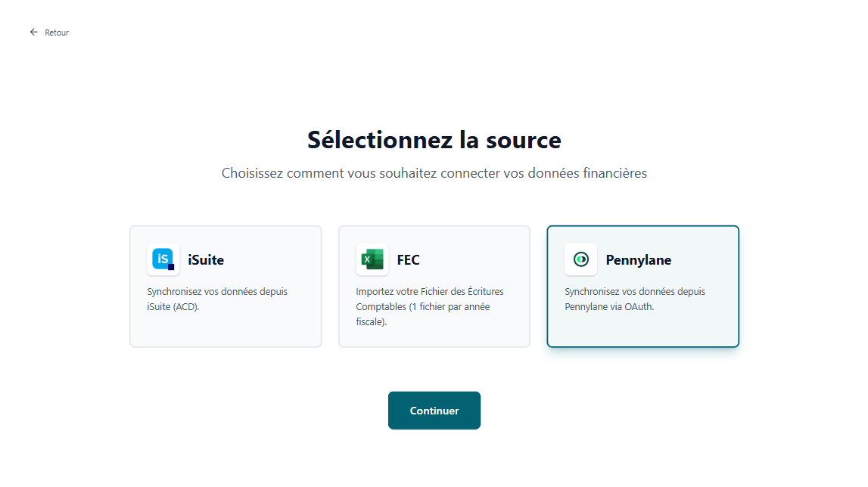Deselect the currently selected Pennylane card

pyautogui.click(x=642, y=286)
